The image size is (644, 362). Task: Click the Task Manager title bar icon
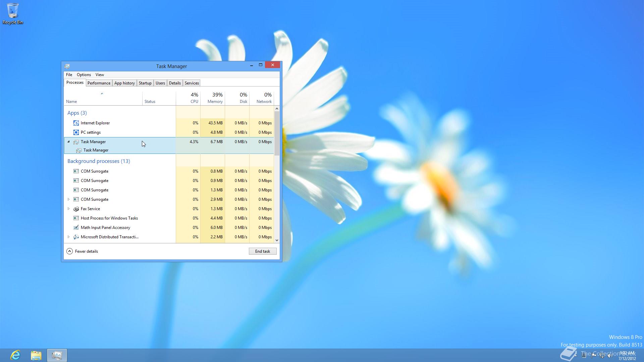click(67, 66)
